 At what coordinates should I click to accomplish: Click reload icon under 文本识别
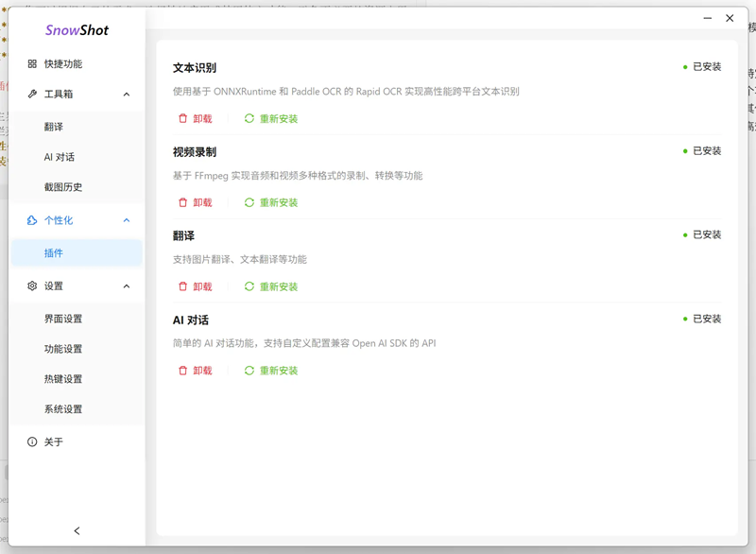249,118
